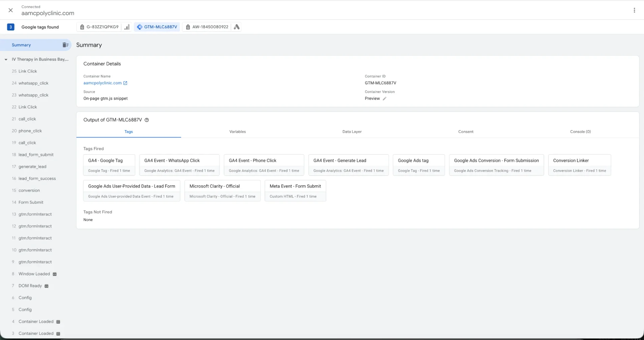Viewport: 644px width, 340px height.
Task: Open the Meta Event - Form Submit card
Action: [x=295, y=191]
